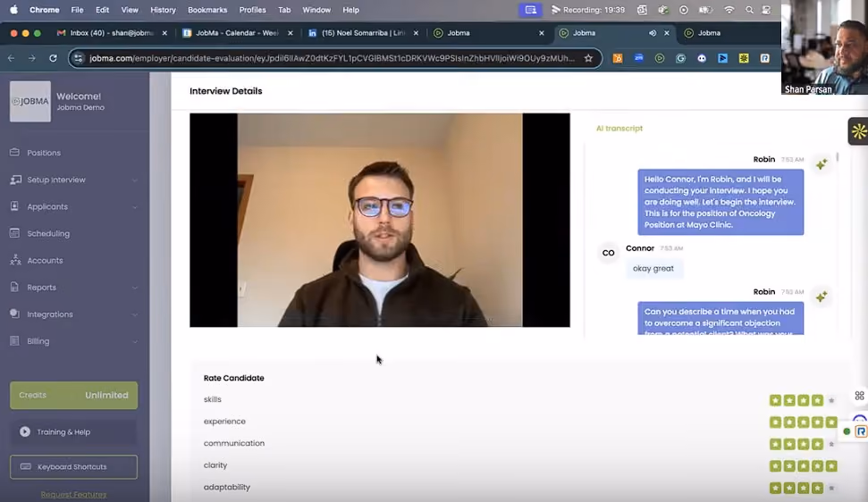
Task: Expand the Integrations submenu
Action: [134, 314]
